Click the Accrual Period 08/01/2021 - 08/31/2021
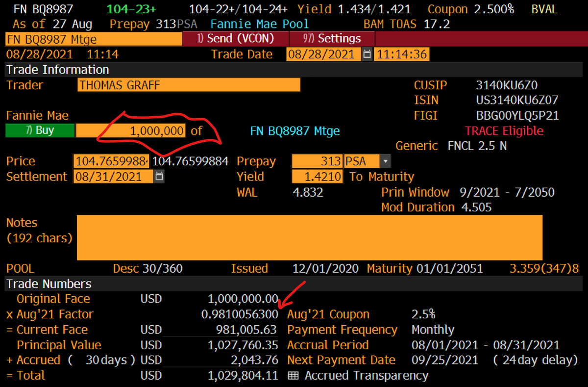The width and height of the screenshot is (588, 387). 485,345
